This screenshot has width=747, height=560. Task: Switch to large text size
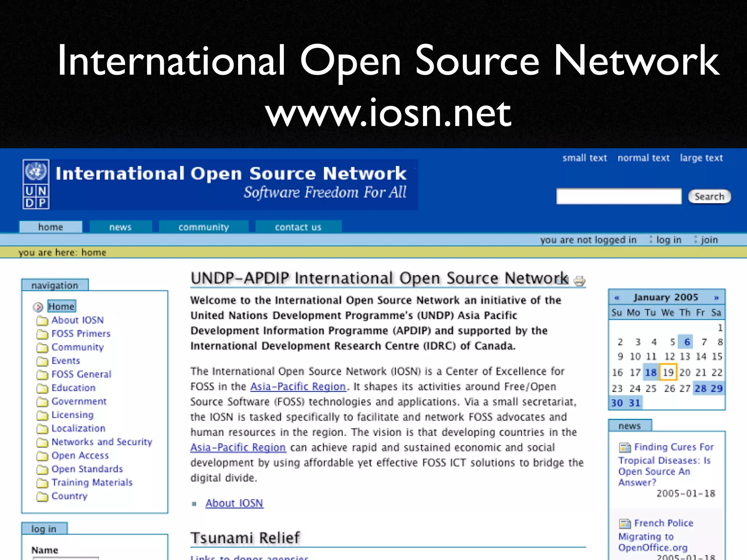[x=701, y=158]
